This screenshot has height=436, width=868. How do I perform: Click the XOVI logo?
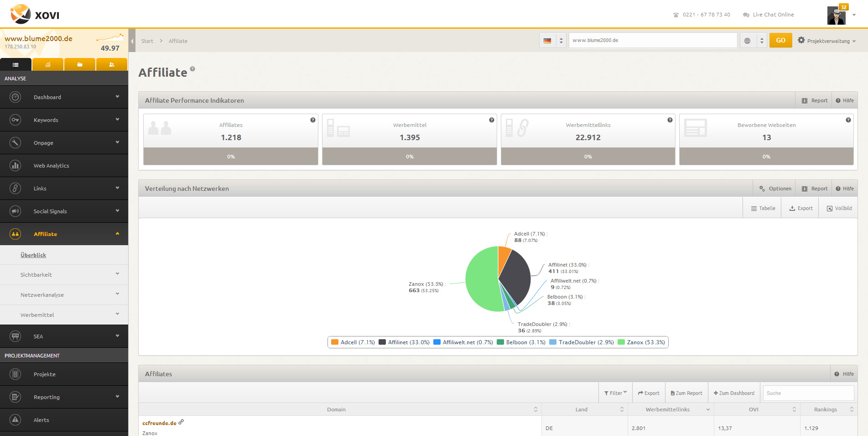pyautogui.click(x=35, y=14)
